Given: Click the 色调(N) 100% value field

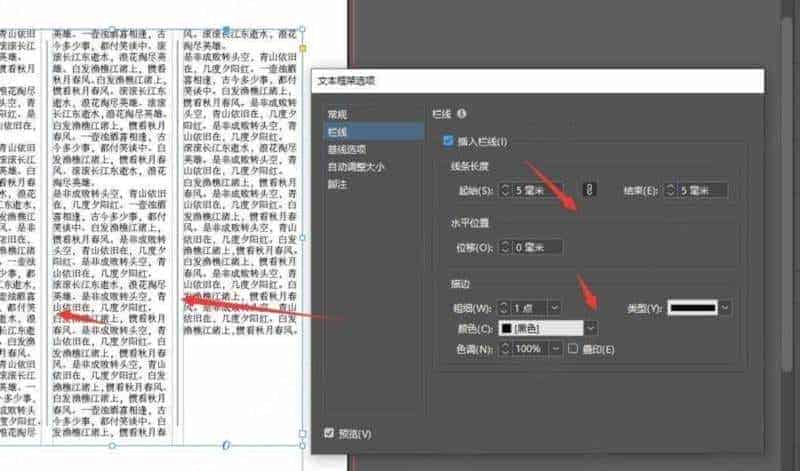Looking at the screenshot, I should 530,349.
